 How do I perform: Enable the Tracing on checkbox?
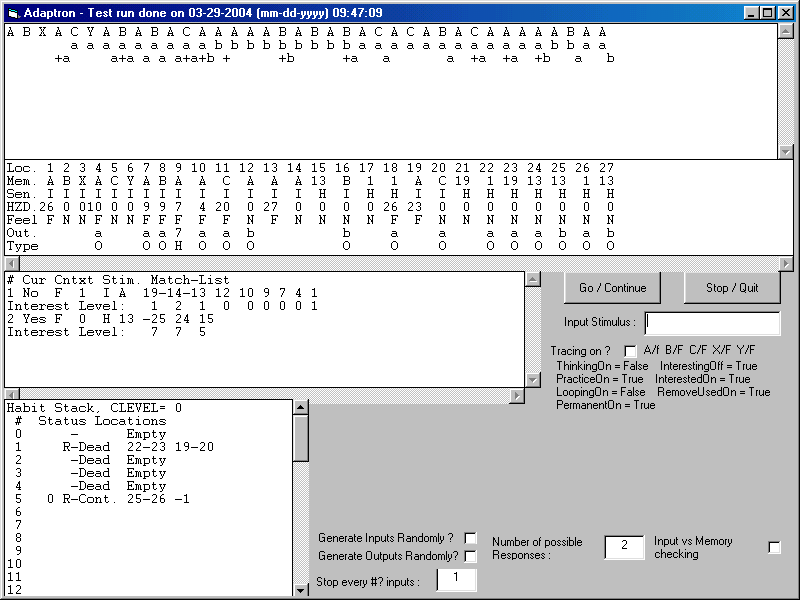[631, 351]
